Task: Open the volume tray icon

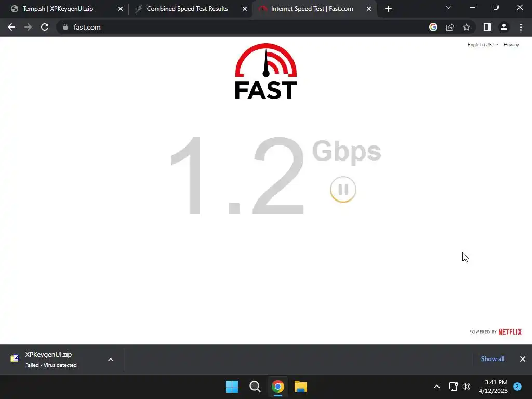Action: pyautogui.click(x=466, y=387)
